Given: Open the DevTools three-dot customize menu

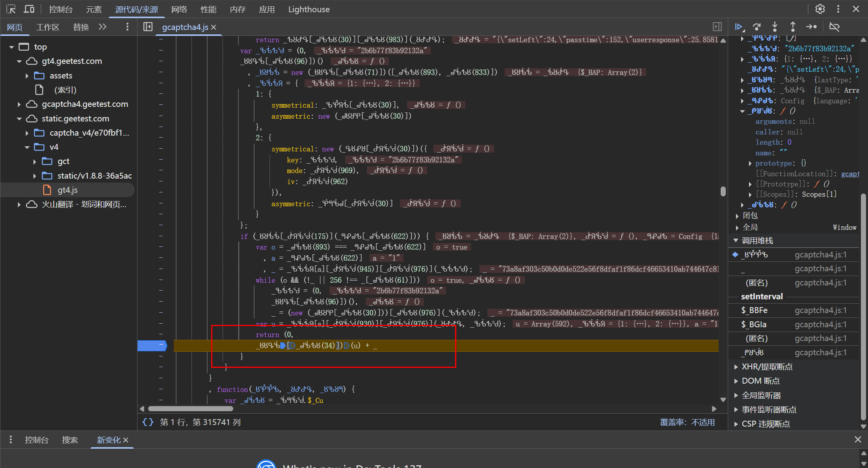Looking at the screenshot, I should [838, 9].
